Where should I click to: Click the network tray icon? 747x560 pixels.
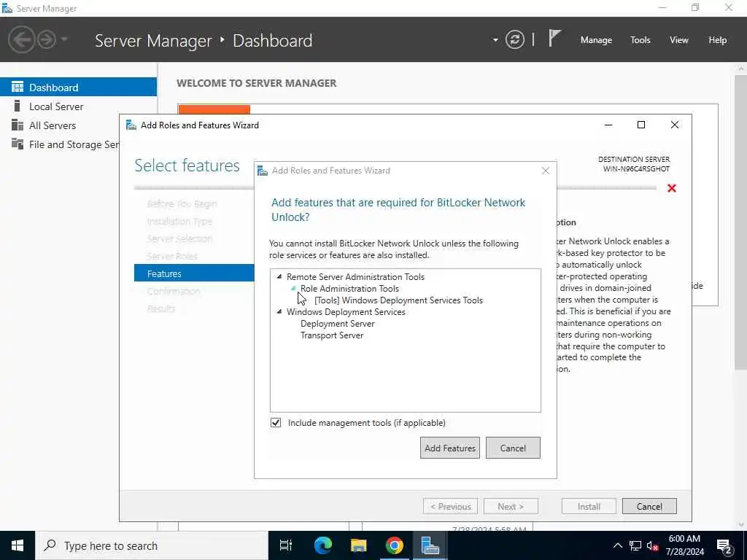[x=635, y=545]
